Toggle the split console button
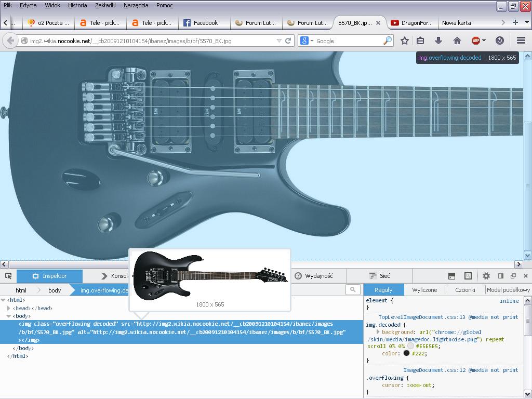The height and width of the screenshot is (399, 532). pos(451,276)
